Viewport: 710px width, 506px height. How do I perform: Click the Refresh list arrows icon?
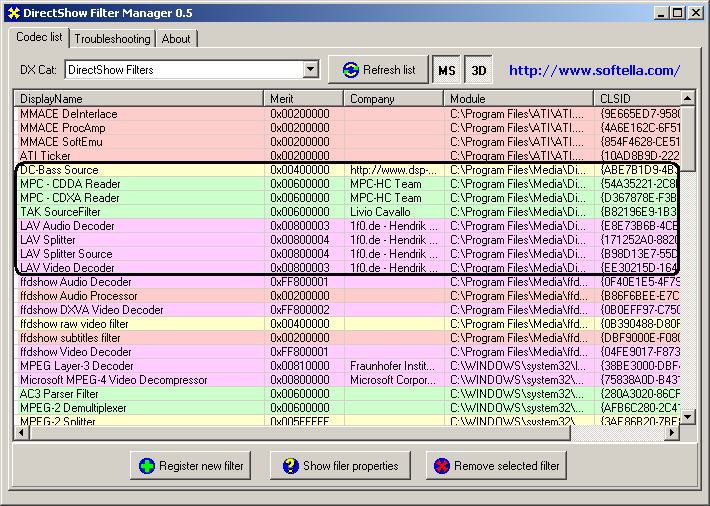[350, 70]
